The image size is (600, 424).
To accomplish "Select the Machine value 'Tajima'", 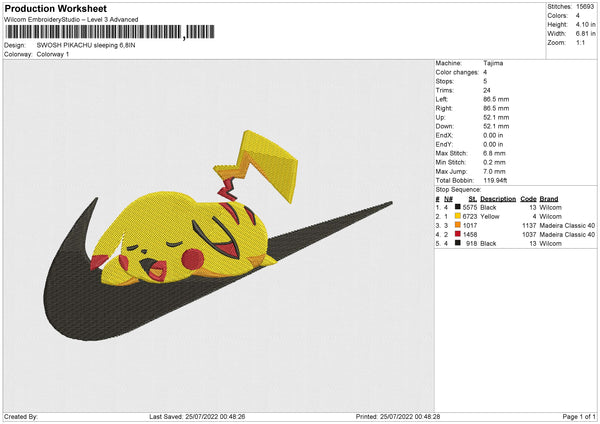I will click(x=493, y=63).
